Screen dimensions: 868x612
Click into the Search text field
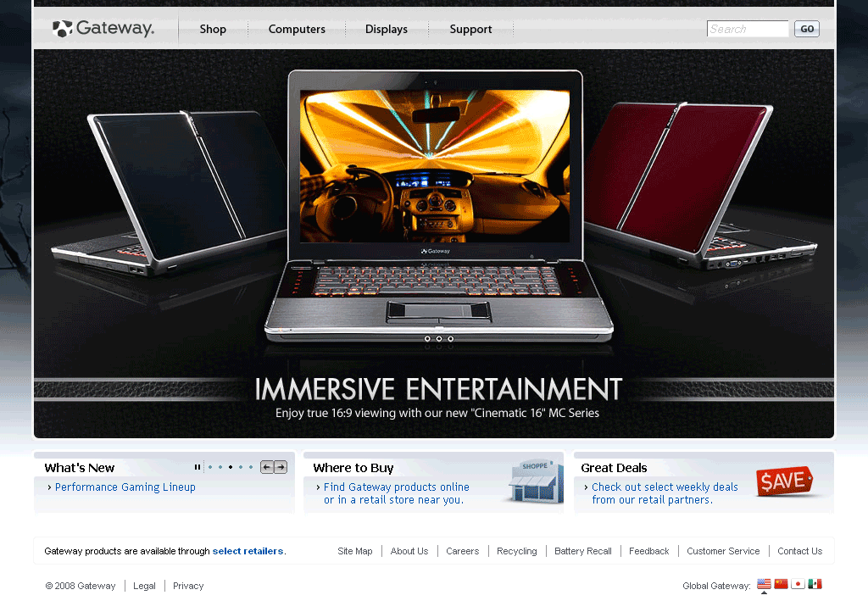point(747,29)
